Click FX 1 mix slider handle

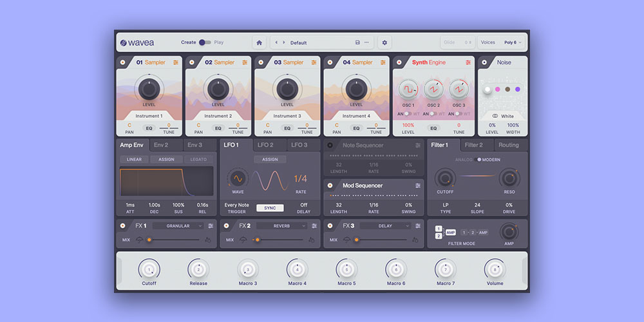pos(149,240)
